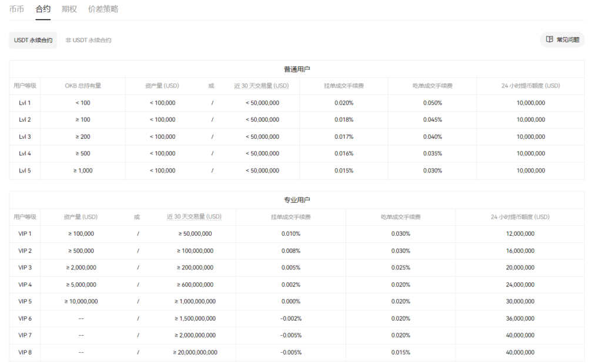Click Lvl 1 maker fee 0.020%
The image size is (602, 364).
pyautogui.click(x=344, y=103)
